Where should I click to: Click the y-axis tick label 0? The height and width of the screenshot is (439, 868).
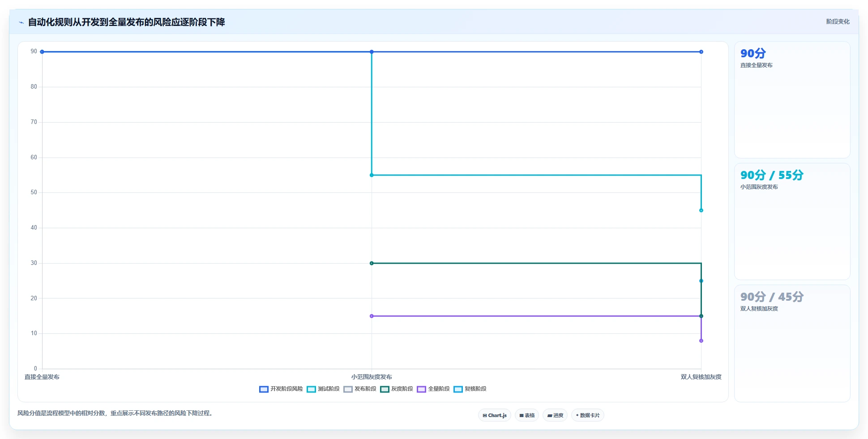pyautogui.click(x=35, y=369)
